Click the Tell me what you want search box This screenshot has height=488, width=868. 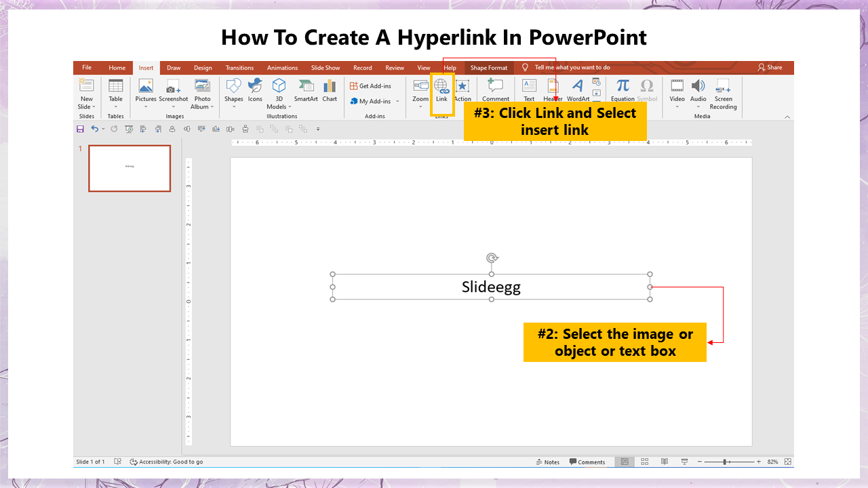(x=572, y=68)
